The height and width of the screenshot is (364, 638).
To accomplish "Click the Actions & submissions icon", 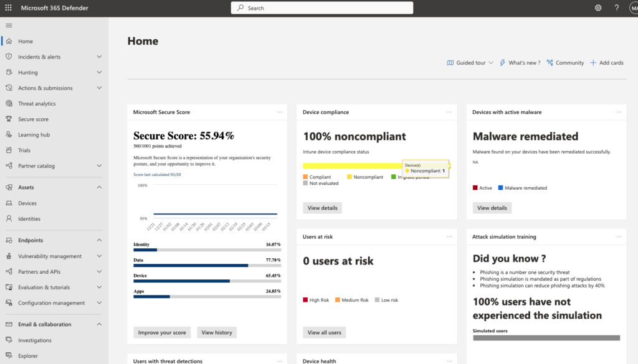I will [x=9, y=88].
